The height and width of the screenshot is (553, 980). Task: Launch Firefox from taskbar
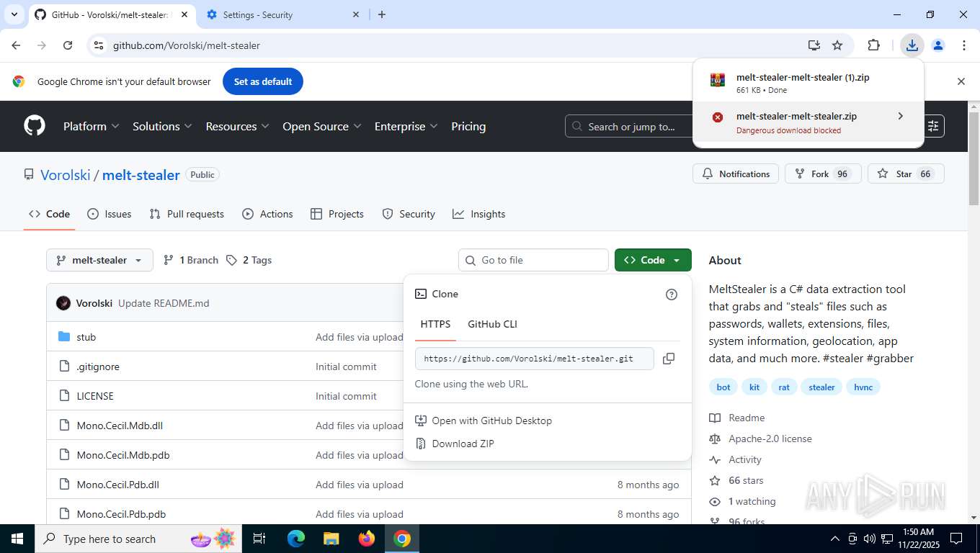pos(367,539)
